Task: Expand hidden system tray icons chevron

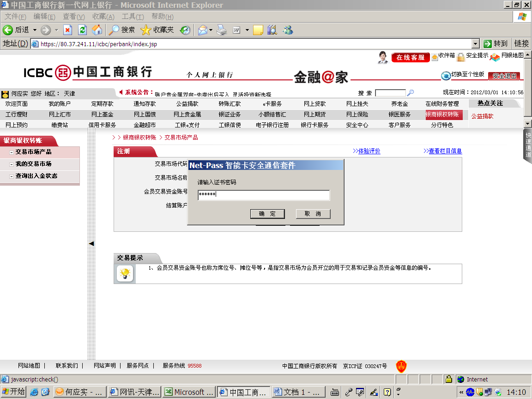Action: 461,392
